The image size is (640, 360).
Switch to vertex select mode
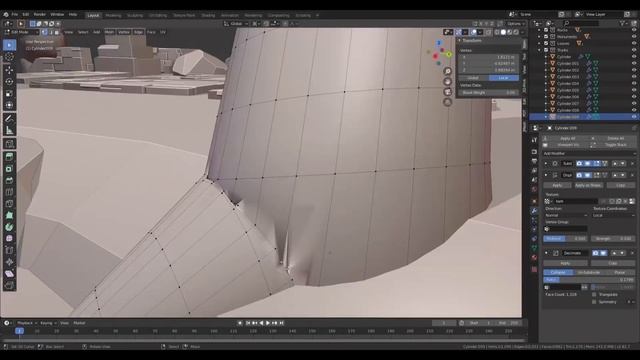(x=44, y=32)
